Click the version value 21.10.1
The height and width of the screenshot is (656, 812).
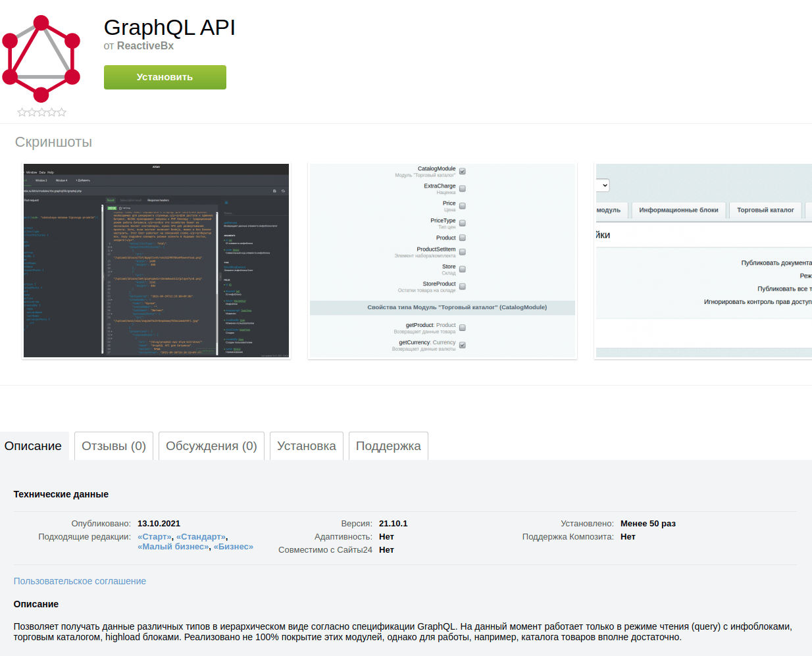(x=393, y=524)
